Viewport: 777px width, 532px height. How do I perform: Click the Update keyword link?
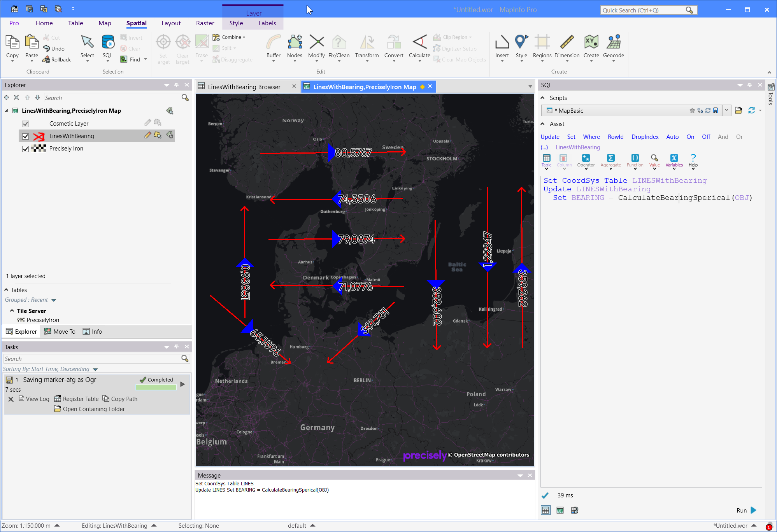[x=550, y=137]
